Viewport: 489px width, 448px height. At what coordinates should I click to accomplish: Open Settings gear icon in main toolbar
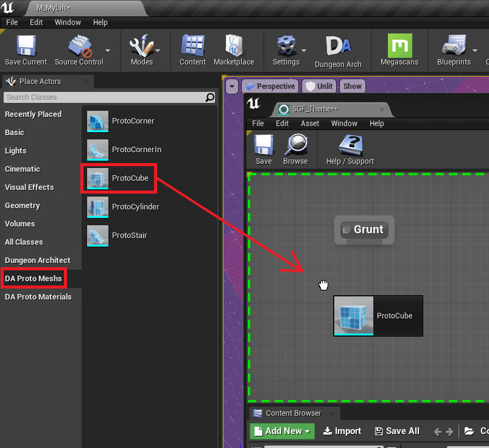pos(286,46)
